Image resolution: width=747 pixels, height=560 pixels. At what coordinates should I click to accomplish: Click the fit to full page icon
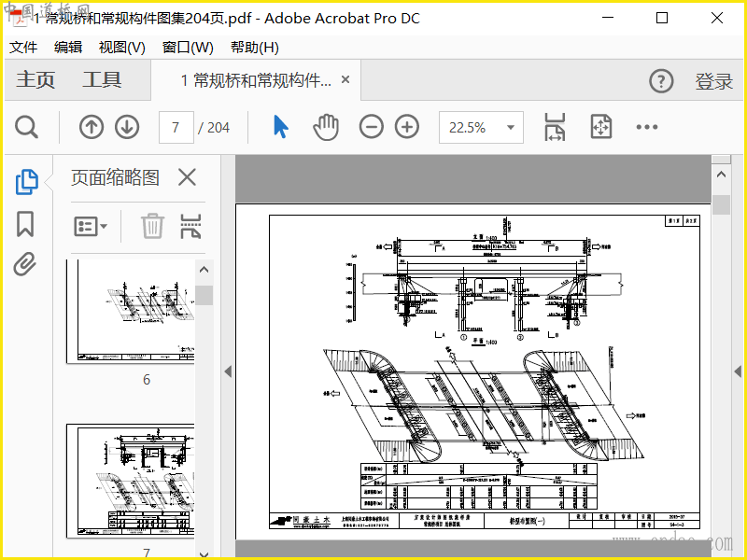[600, 127]
